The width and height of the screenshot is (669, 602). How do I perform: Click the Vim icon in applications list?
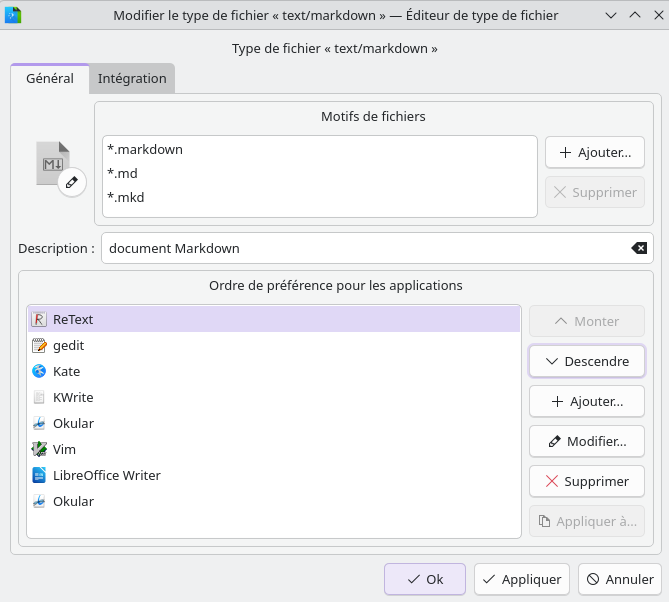[x=39, y=449]
